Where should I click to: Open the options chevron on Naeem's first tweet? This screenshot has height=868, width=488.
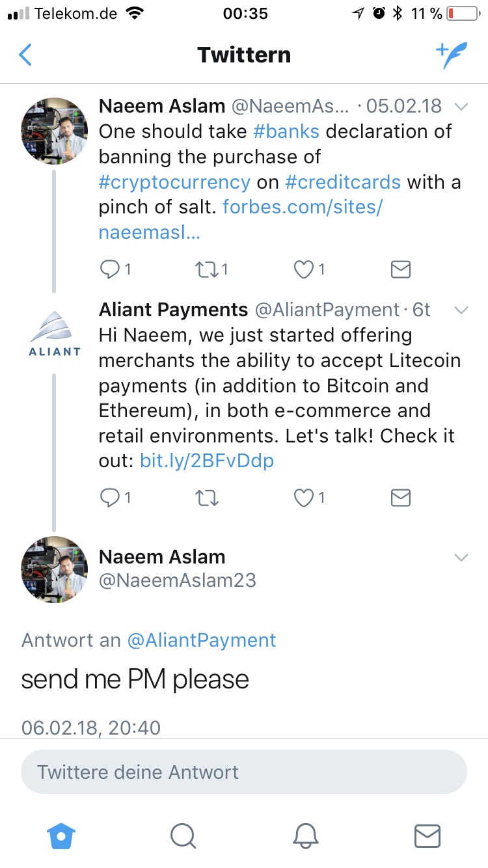click(x=461, y=106)
